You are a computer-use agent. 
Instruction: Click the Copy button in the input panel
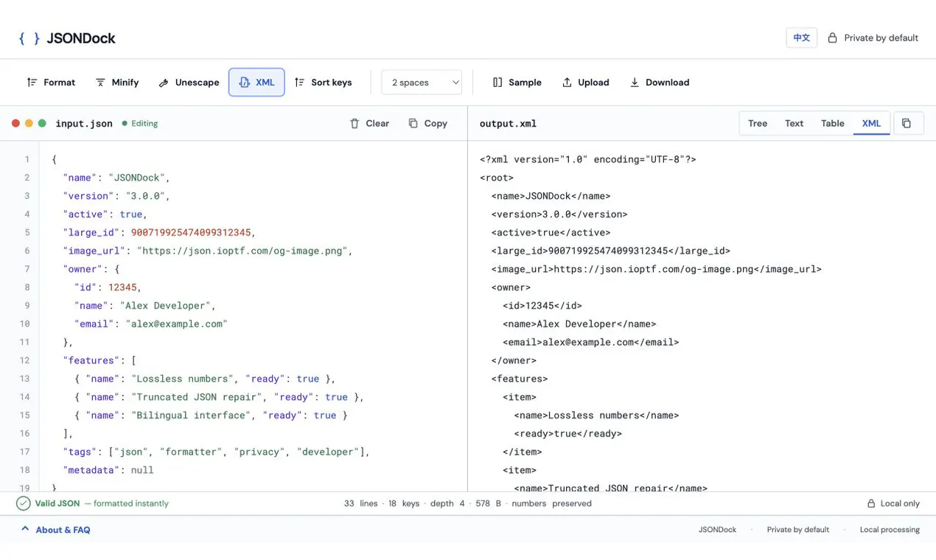pyautogui.click(x=428, y=124)
